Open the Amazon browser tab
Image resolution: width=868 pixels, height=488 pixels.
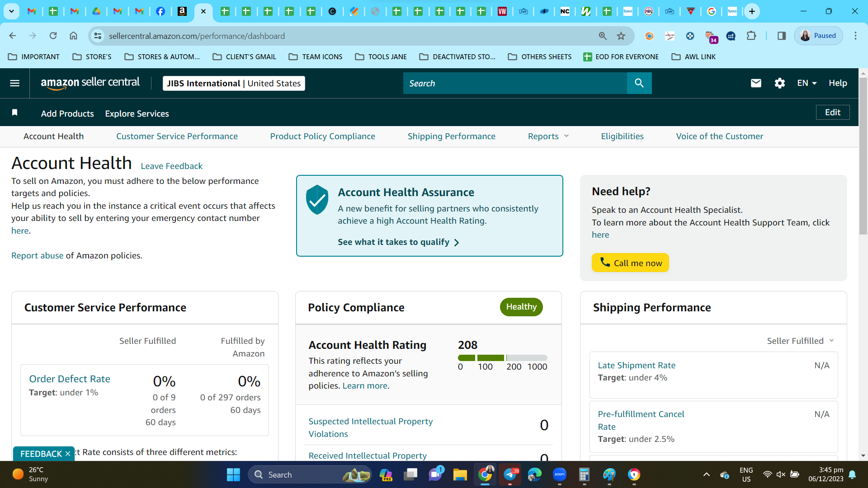(182, 11)
